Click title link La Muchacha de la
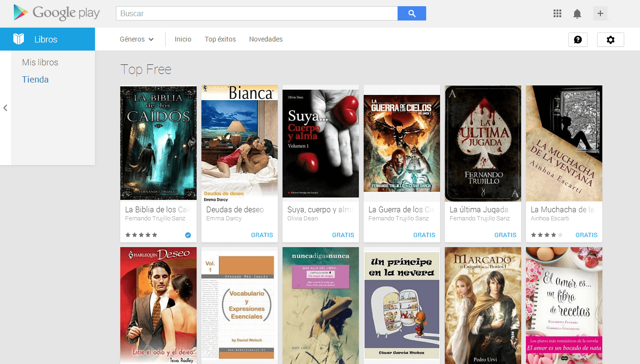This screenshot has width=640, height=364. (562, 209)
